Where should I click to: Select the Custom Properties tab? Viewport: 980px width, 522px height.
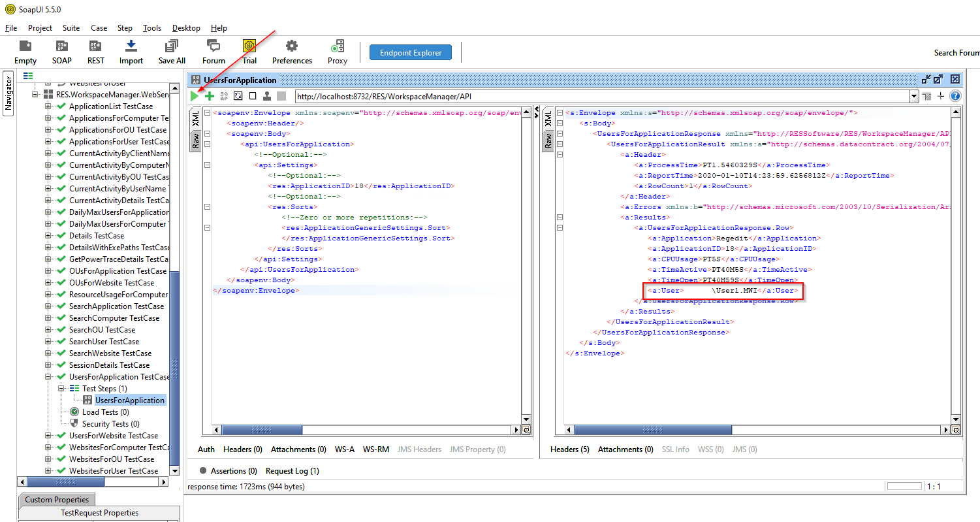pos(56,499)
